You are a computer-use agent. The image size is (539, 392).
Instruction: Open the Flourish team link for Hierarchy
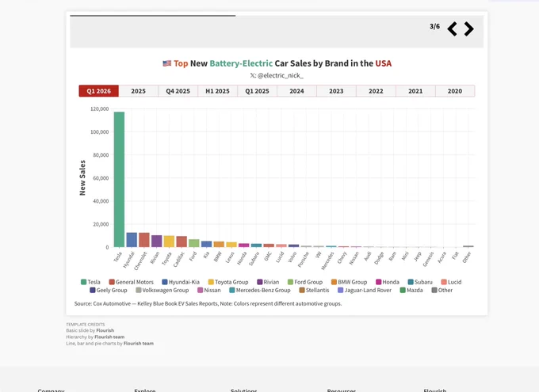(109, 337)
